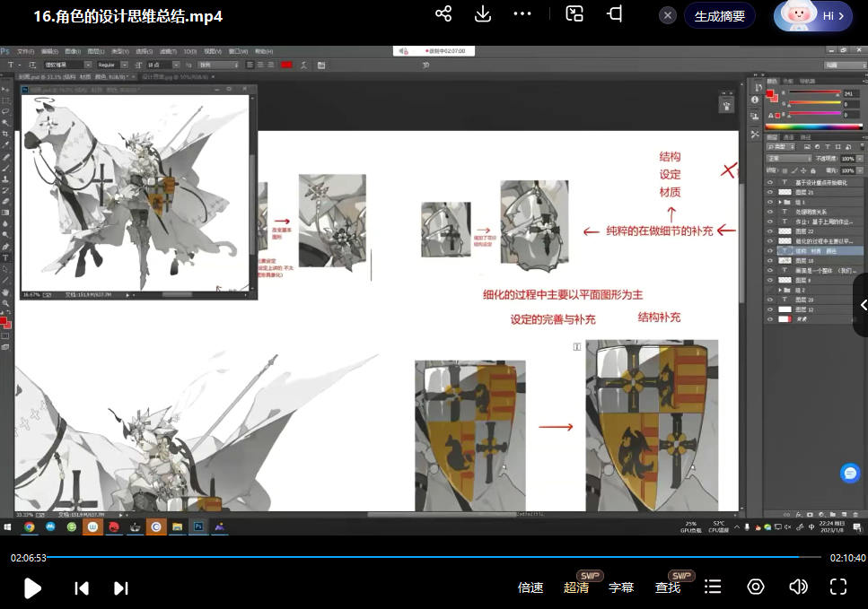The height and width of the screenshot is (609, 868).
Task: Toggle visibility of 图层 22 layer
Action: tap(769, 231)
